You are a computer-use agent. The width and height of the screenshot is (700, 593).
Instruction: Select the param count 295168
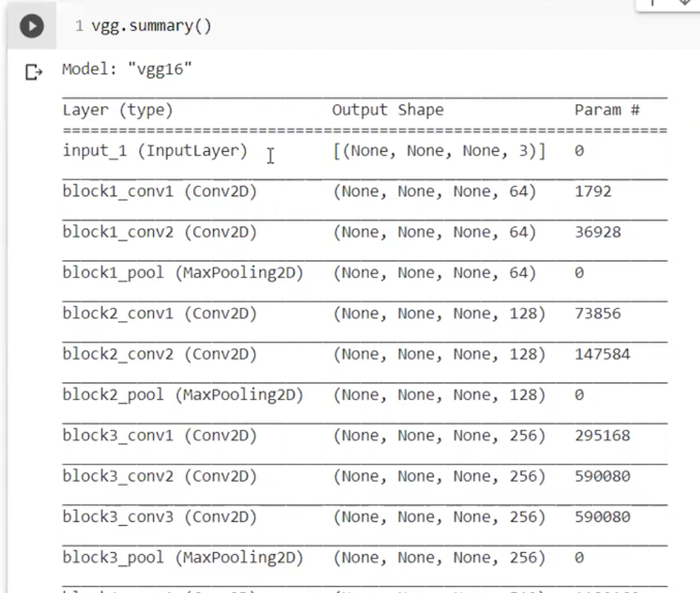[x=602, y=436]
